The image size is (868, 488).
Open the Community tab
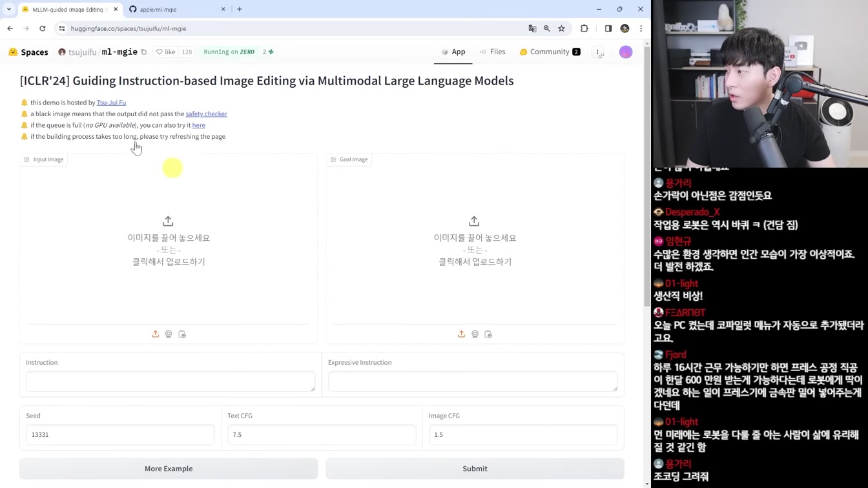pyautogui.click(x=550, y=52)
